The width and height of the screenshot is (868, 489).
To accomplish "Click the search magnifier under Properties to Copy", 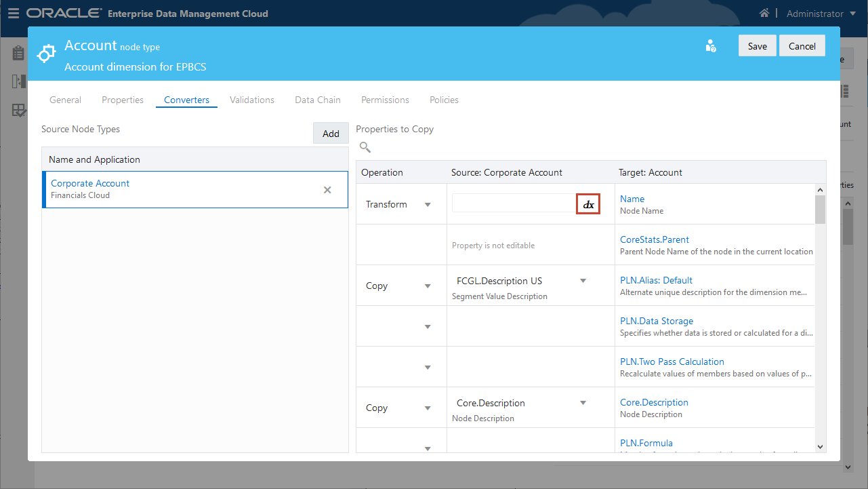I will 365,146.
